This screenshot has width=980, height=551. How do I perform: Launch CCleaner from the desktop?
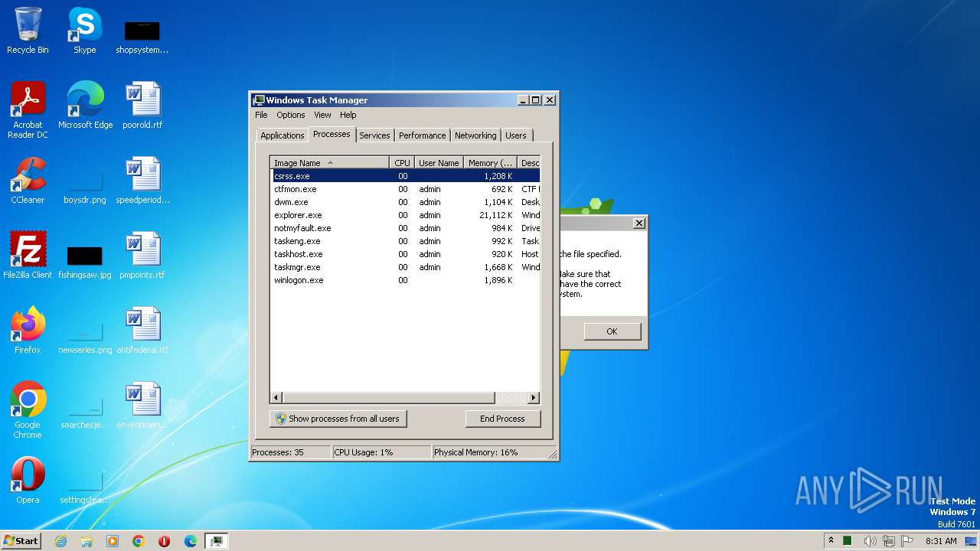point(28,181)
